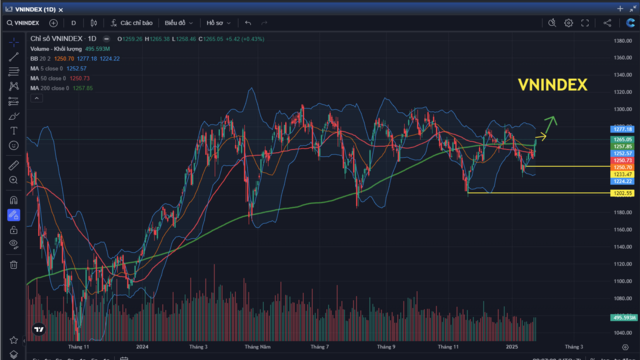Screen dimensions: 640x360
Task: Select the trend line drawing tool
Action: click(x=13, y=57)
